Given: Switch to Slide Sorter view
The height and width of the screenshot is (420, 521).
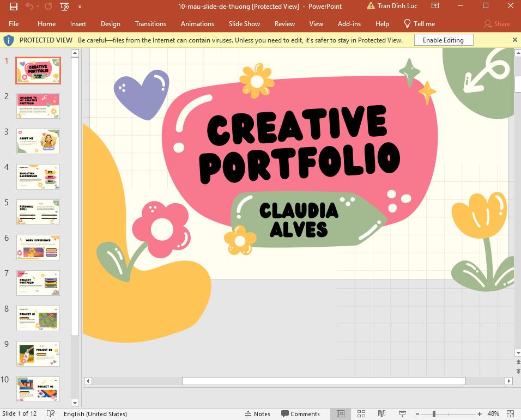Looking at the screenshot, I should tap(361, 413).
